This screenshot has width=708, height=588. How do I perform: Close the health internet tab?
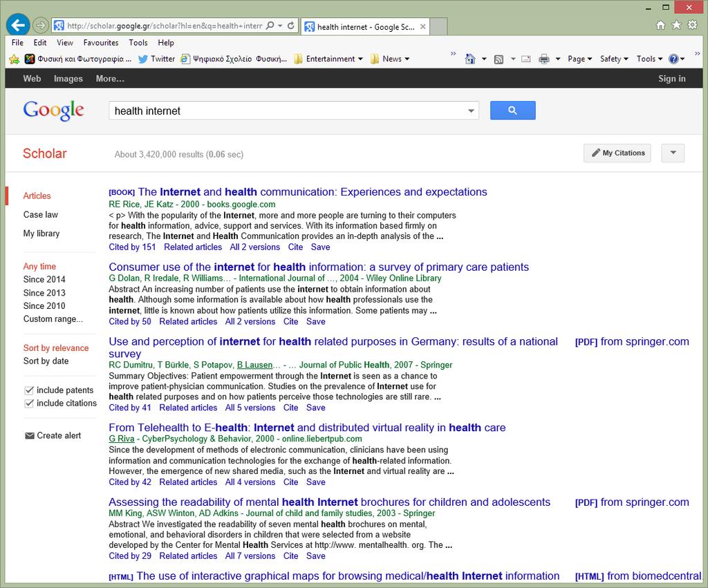(422, 27)
